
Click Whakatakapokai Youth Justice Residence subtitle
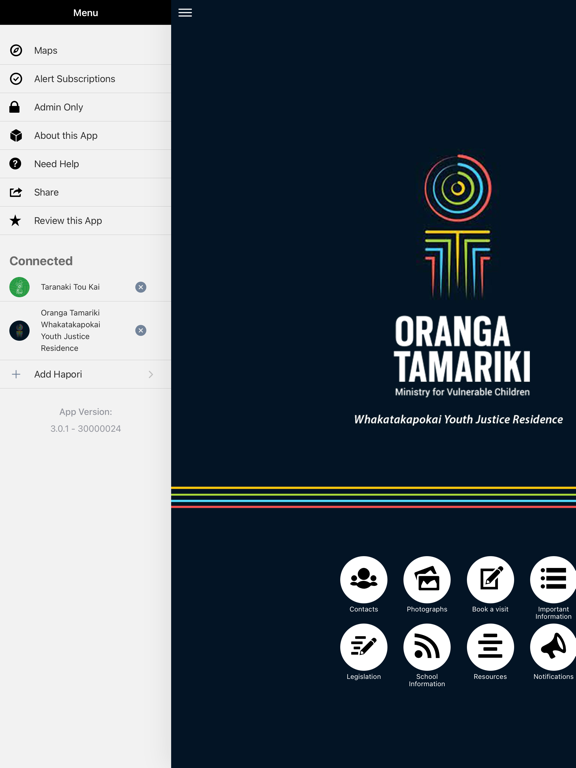[458, 419]
